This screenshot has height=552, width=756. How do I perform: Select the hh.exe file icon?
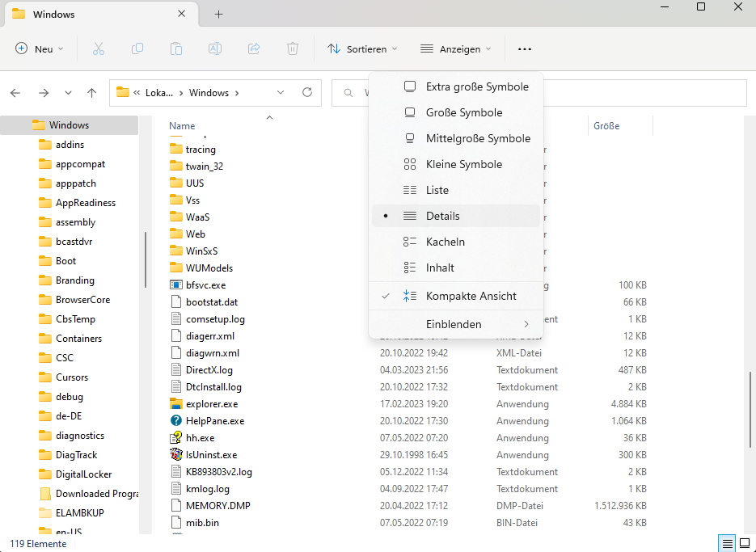pyautogui.click(x=176, y=438)
